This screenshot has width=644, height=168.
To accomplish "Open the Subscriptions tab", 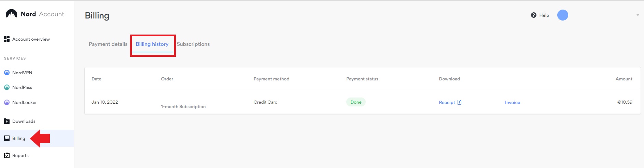I will coord(193,44).
